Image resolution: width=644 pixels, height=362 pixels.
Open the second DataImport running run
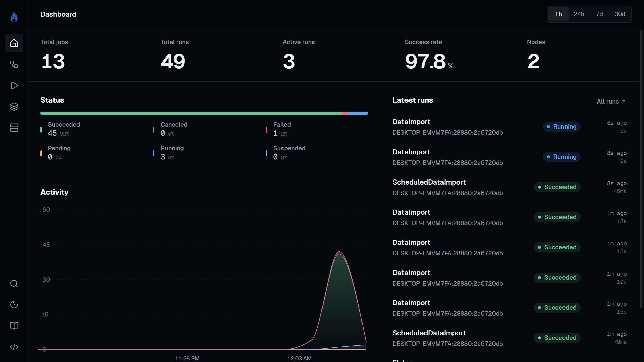click(510, 157)
